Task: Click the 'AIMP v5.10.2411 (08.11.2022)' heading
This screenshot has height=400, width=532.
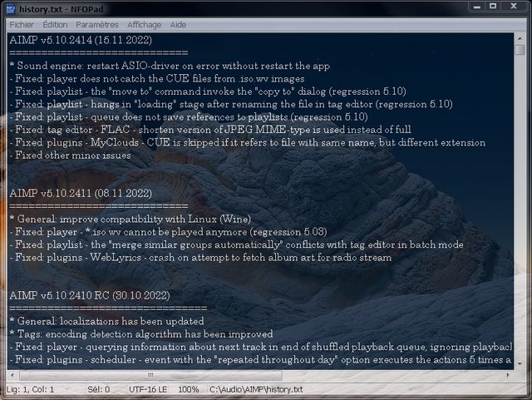Action: click(81, 194)
